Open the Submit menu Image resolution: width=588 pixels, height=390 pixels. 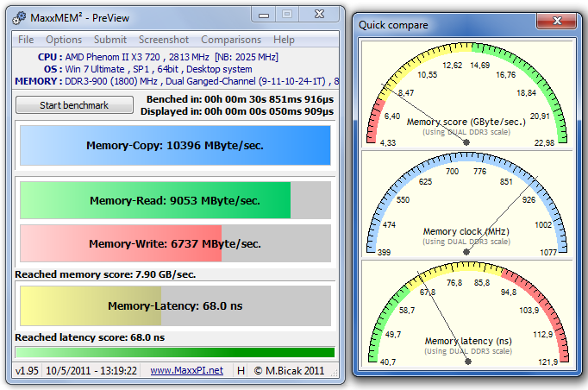pos(110,40)
